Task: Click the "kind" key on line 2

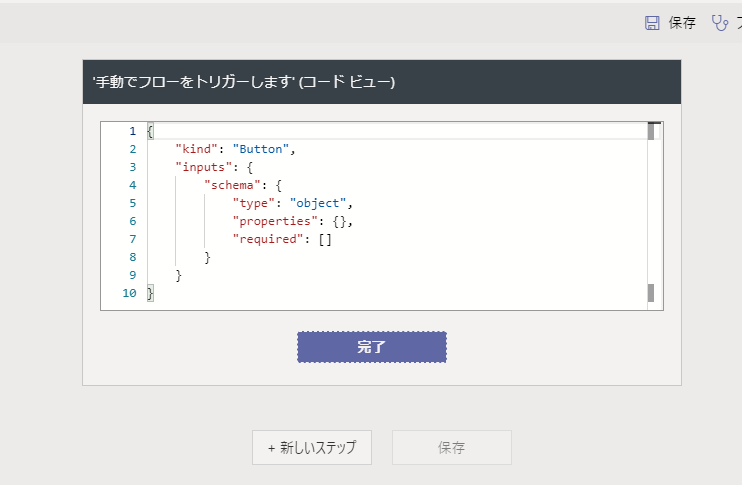Action: coord(196,149)
